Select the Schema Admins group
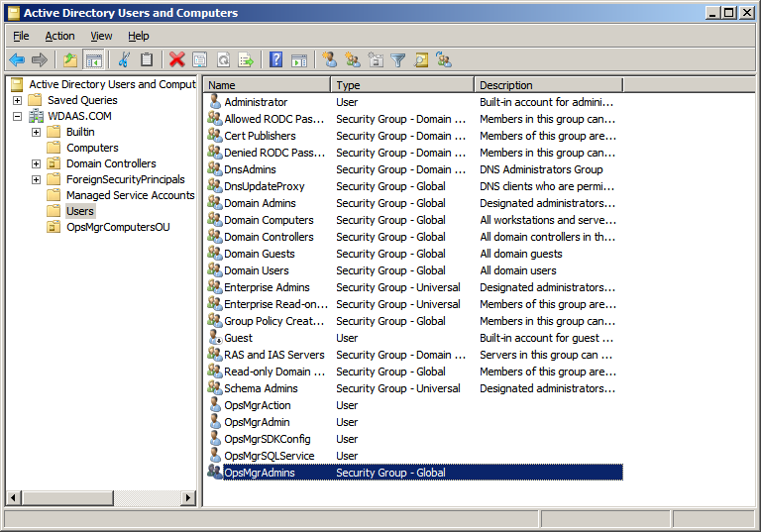 261,388
